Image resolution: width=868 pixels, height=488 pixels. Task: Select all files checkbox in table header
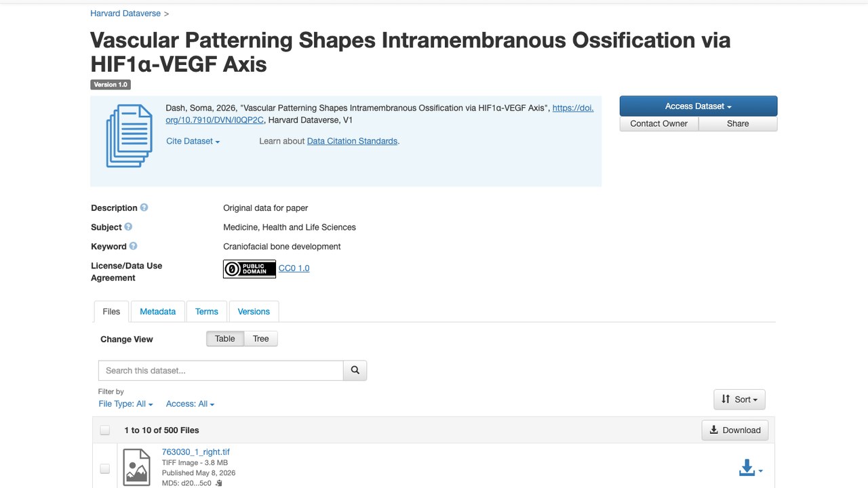tap(104, 430)
